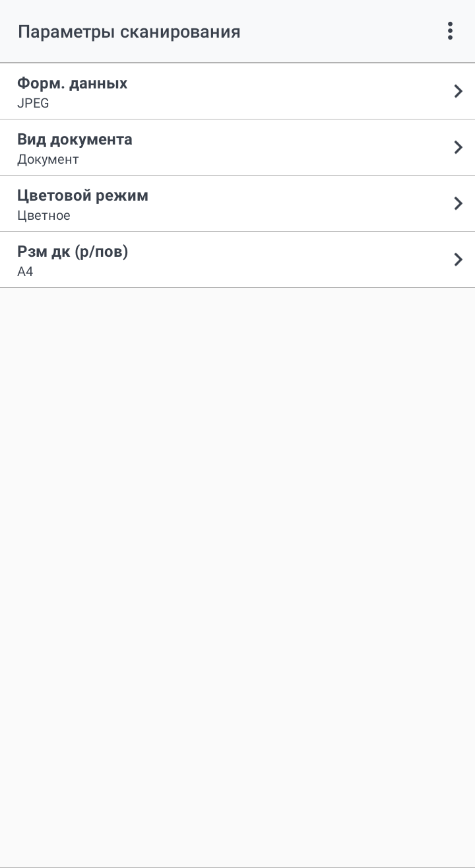Expand the Вид документа chevron arrow
Screen dimensions: 475x868
459,147
